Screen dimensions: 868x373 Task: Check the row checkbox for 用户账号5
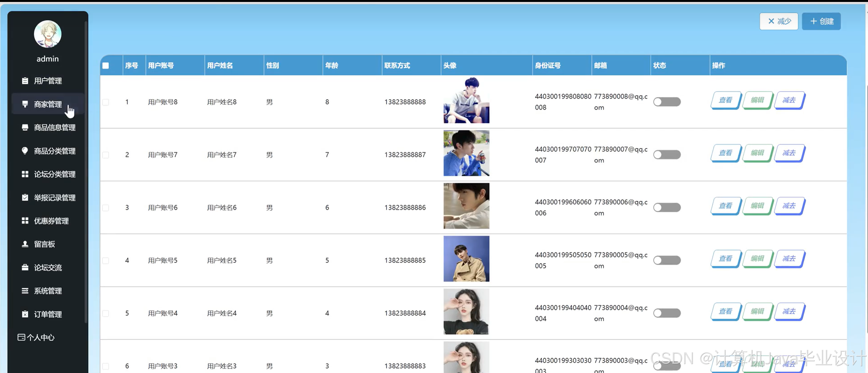coord(106,261)
